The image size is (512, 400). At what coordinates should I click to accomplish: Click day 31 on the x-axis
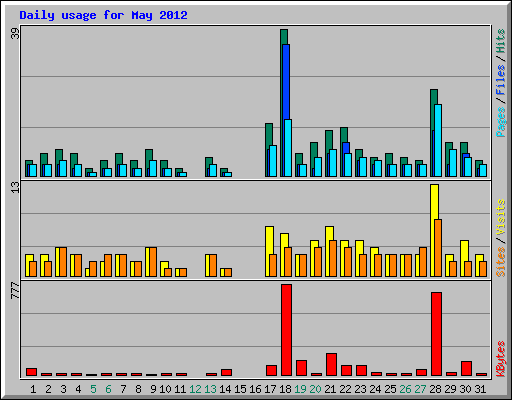[x=480, y=389]
